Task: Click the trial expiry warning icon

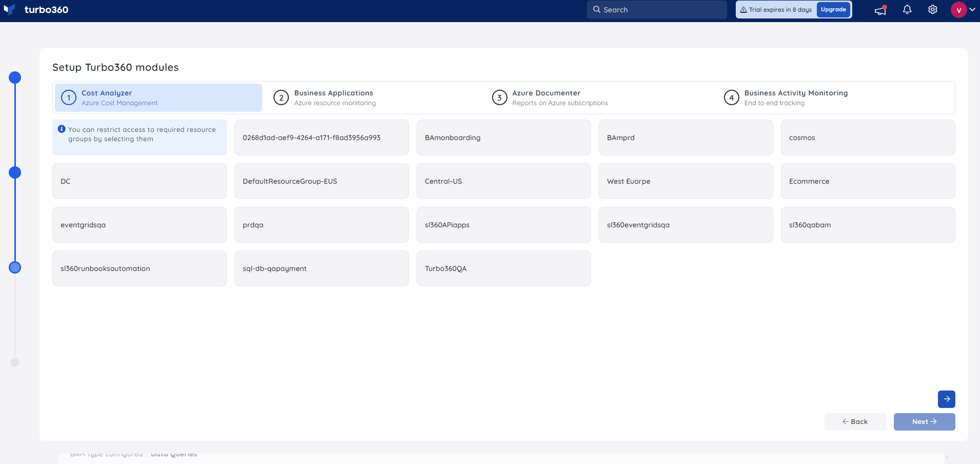Action: 743,10
